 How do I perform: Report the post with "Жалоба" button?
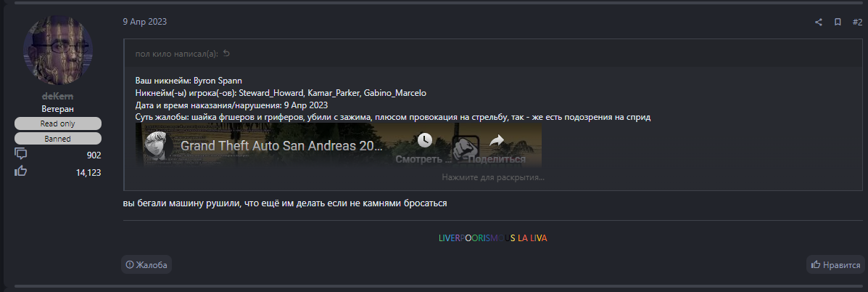(146, 265)
